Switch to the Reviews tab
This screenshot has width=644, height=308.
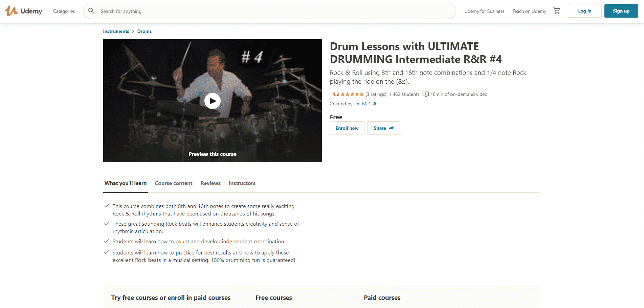[210, 183]
